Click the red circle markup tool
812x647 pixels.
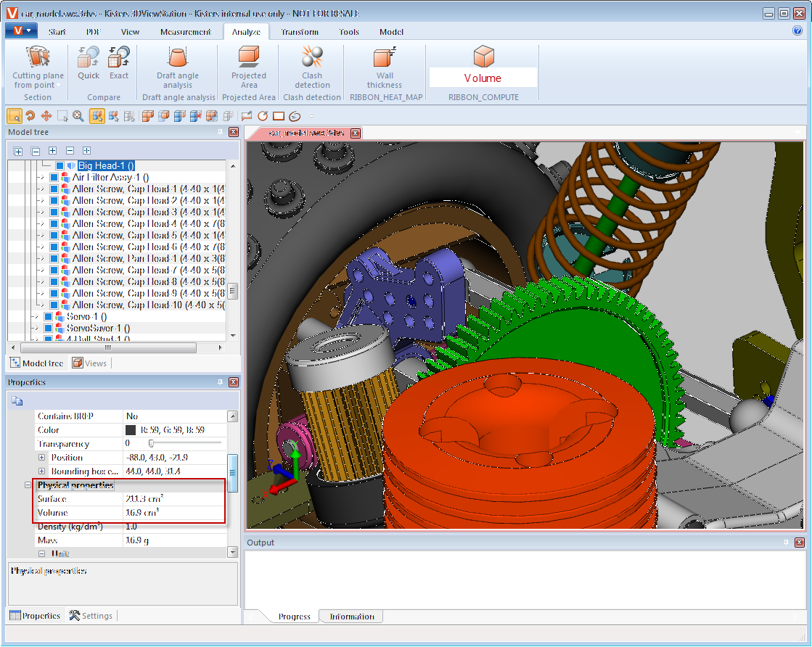pyautogui.click(x=263, y=116)
